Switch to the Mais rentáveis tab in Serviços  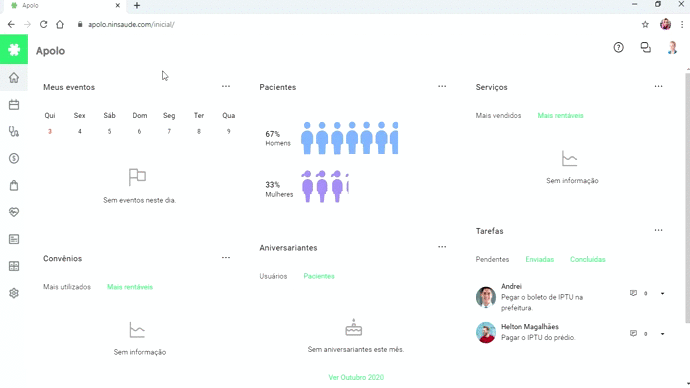tap(560, 116)
